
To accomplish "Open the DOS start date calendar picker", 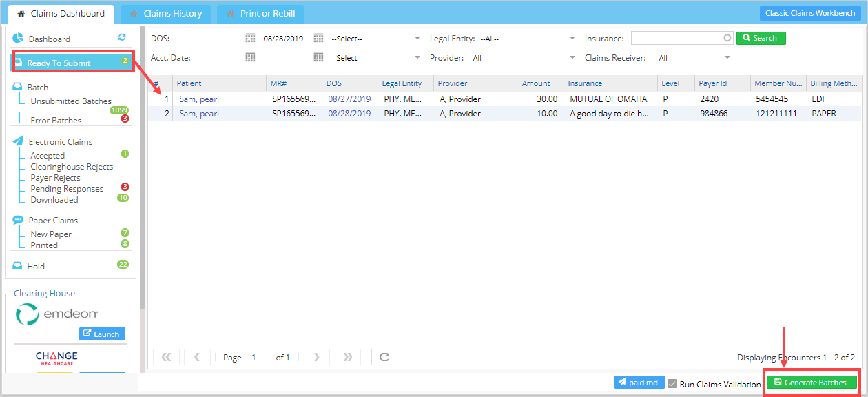I will tap(250, 39).
